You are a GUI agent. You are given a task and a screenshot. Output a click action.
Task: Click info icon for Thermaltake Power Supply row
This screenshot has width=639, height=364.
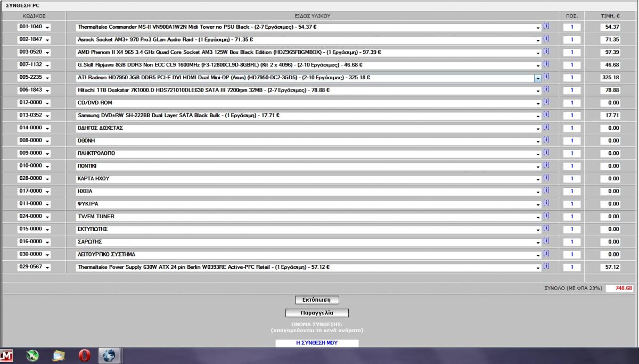tap(546, 266)
